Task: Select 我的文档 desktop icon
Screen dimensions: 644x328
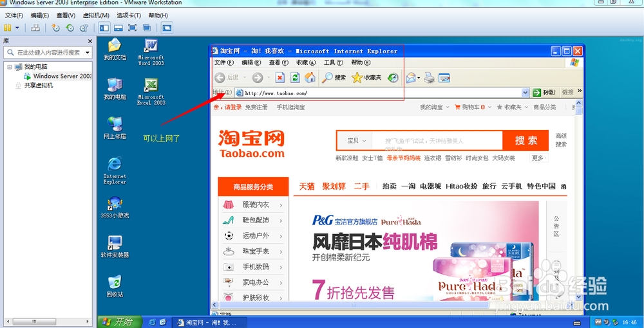Action: (x=115, y=49)
